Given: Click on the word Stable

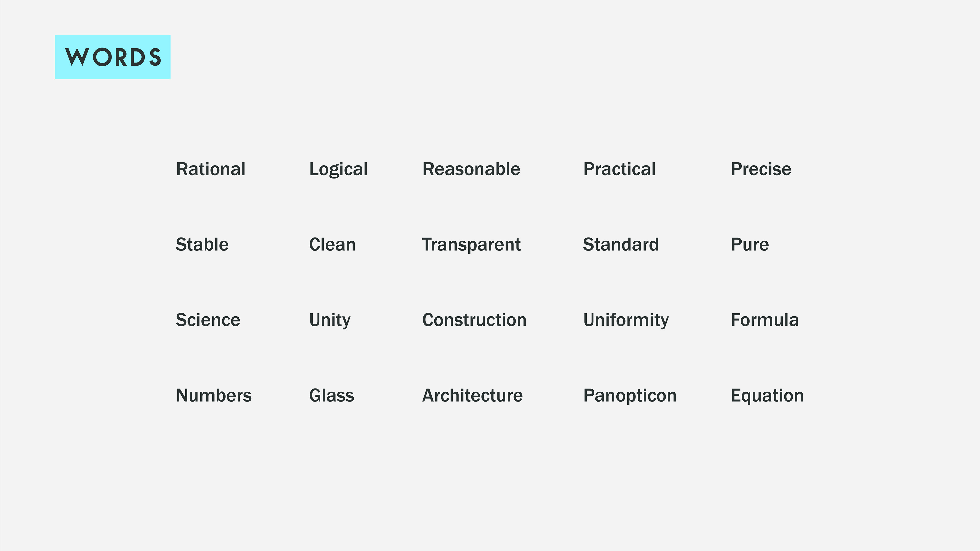Looking at the screenshot, I should (x=202, y=245).
